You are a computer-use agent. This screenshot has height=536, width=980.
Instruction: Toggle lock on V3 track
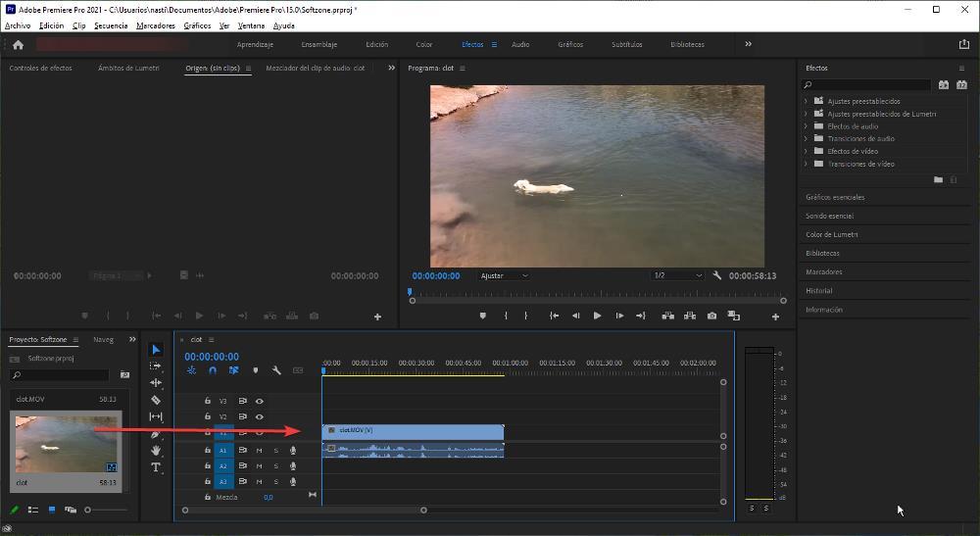pos(208,401)
